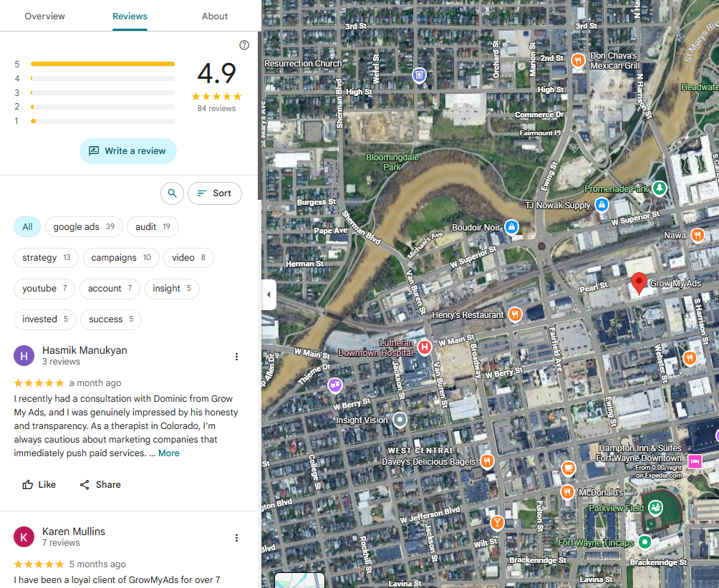Click Boudoir Noir map pin
Image resolution: width=719 pixels, height=588 pixels.
coord(511,226)
